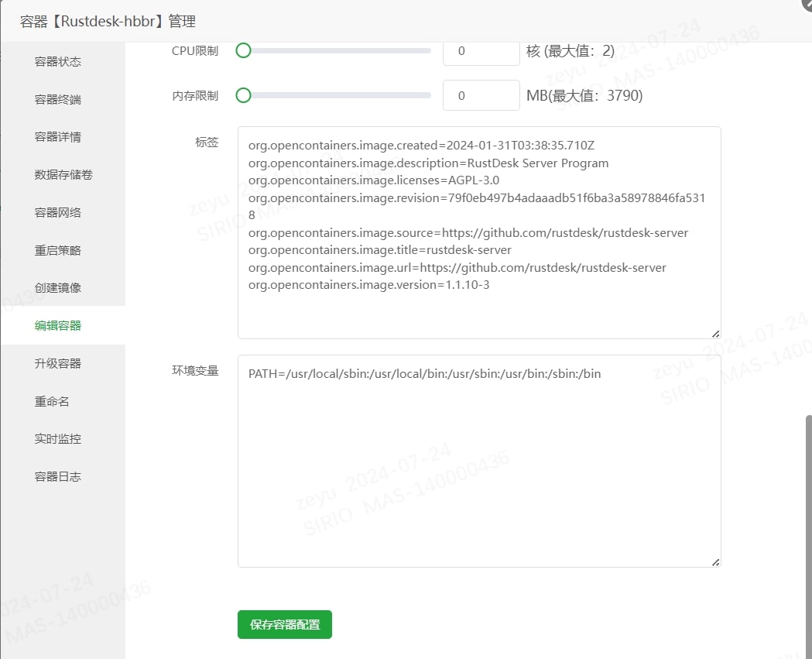
Task: Click the image.url GitHub line
Action: [x=457, y=268]
